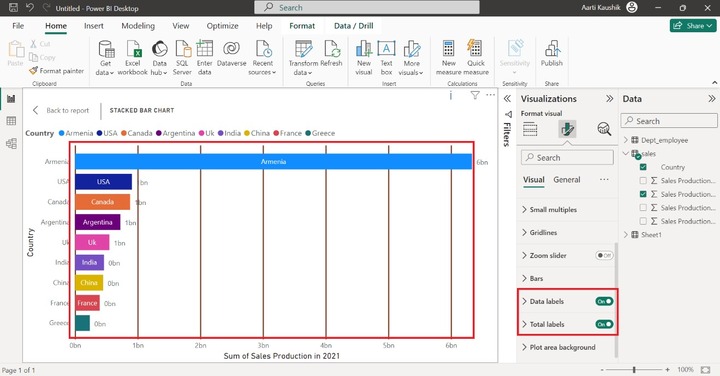Open the View ribbon tab

tap(180, 26)
